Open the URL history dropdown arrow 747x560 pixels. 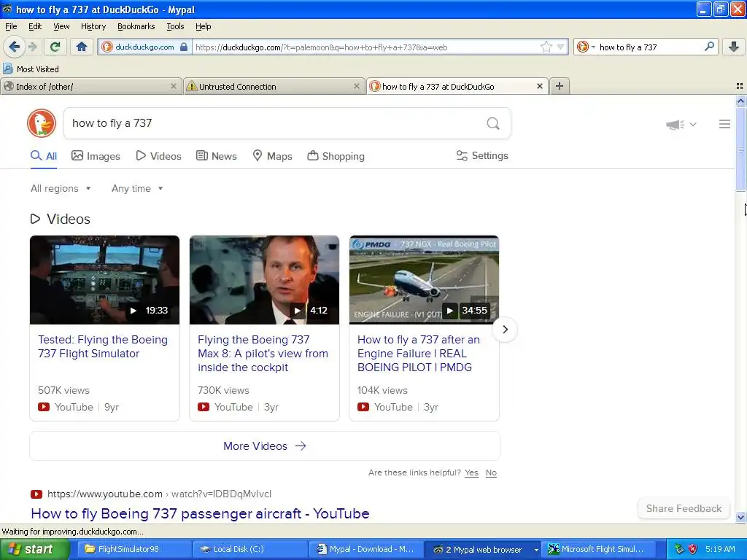[x=561, y=47]
